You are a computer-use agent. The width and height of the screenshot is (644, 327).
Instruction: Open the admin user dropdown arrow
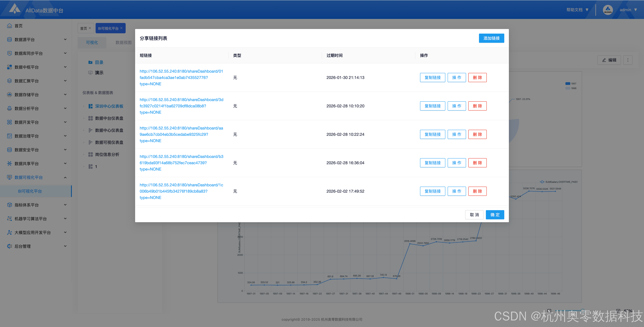pos(636,10)
